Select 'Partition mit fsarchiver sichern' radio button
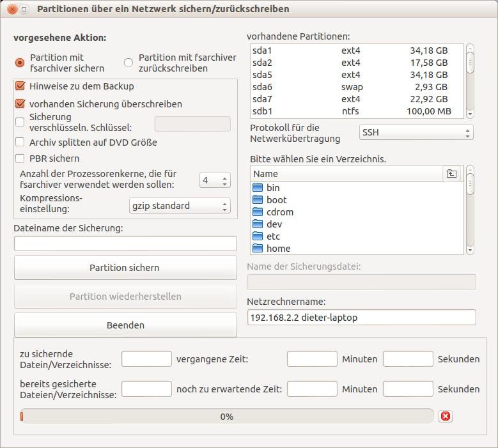498x448 pixels. 20,63
